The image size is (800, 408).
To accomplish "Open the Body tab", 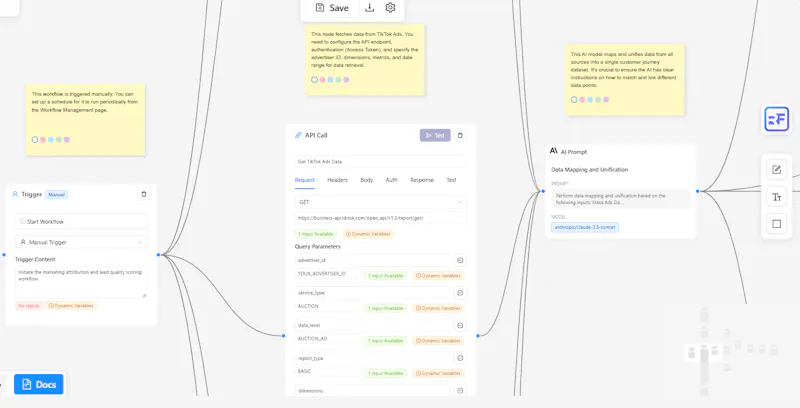I will (x=366, y=180).
